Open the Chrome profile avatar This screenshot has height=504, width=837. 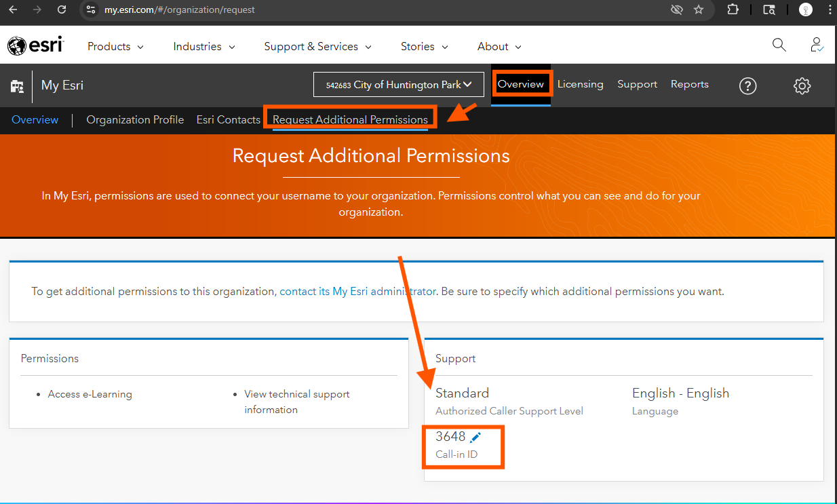click(805, 9)
